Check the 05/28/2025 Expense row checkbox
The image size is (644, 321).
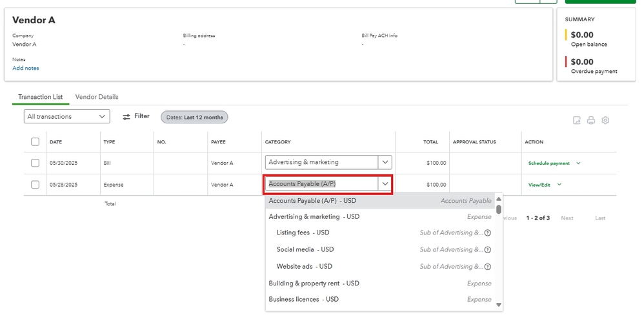pos(35,185)
